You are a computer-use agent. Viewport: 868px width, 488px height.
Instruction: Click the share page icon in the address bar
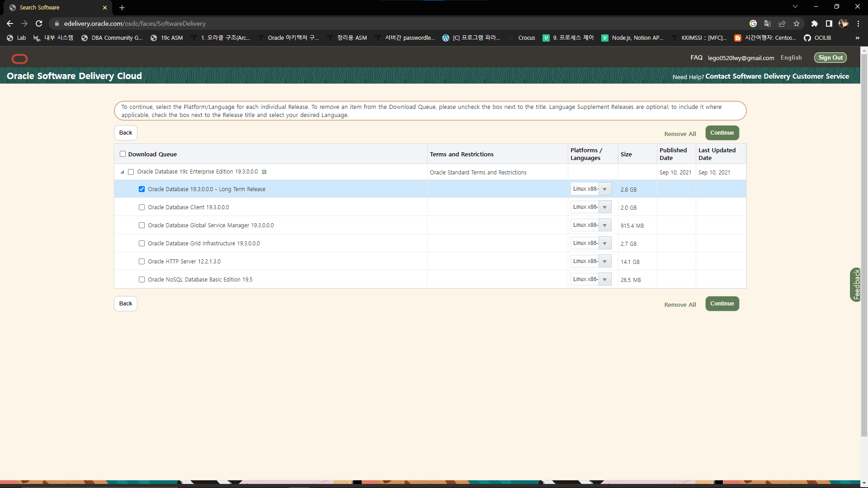click(x=782, y=23)
